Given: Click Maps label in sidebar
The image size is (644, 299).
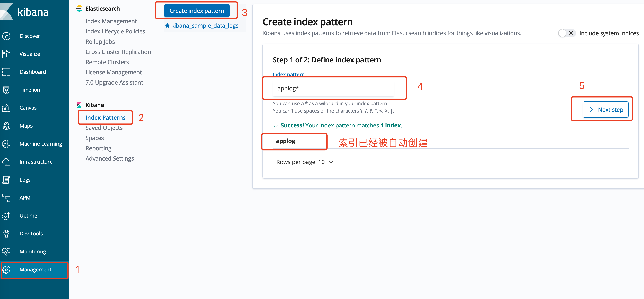Looking at the screenshot, I should (x=26, y=126).
